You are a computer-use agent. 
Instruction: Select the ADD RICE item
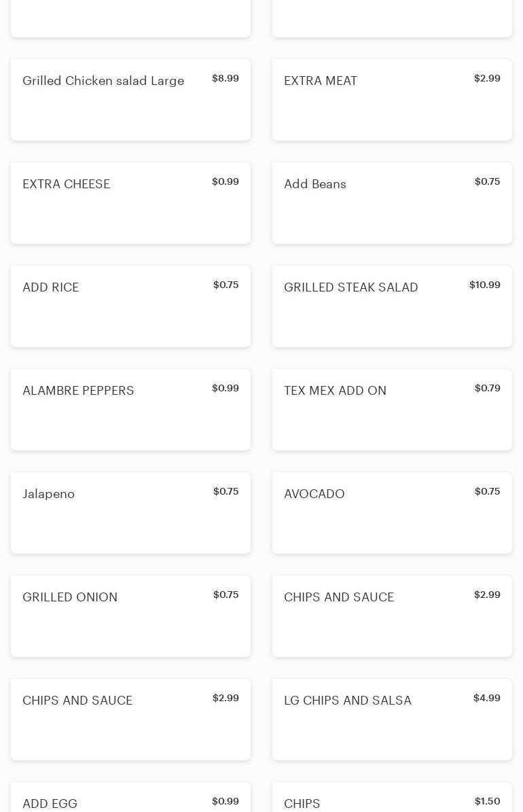pos(130,306)
